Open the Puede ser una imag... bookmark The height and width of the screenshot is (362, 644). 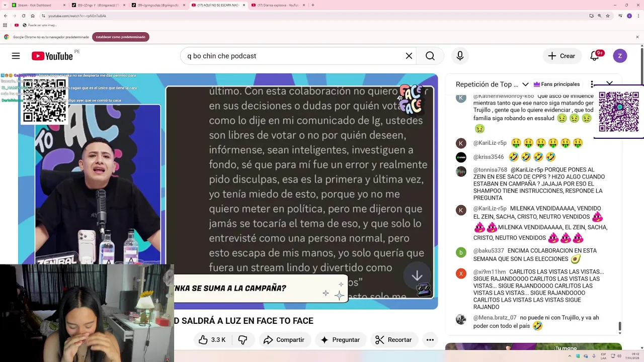(x=40, y=25)
